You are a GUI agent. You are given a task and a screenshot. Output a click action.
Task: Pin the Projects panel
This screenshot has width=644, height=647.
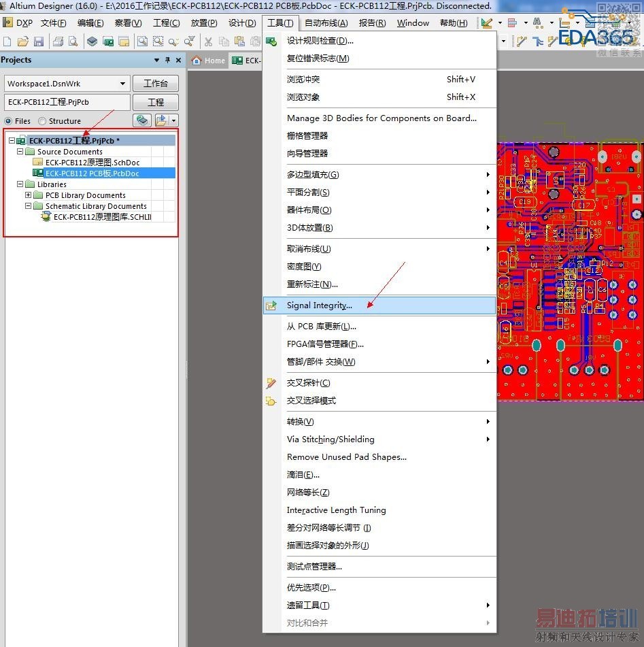[x=167, y=60]
